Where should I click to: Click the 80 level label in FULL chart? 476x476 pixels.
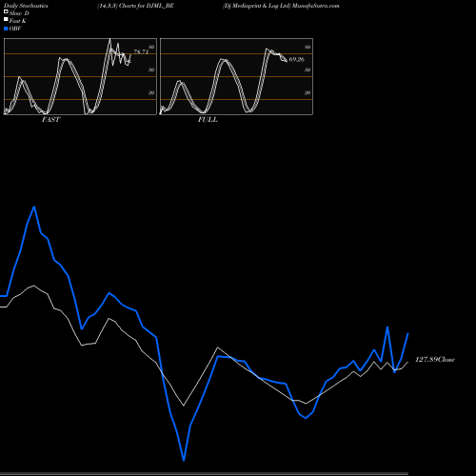click(307, 48)
